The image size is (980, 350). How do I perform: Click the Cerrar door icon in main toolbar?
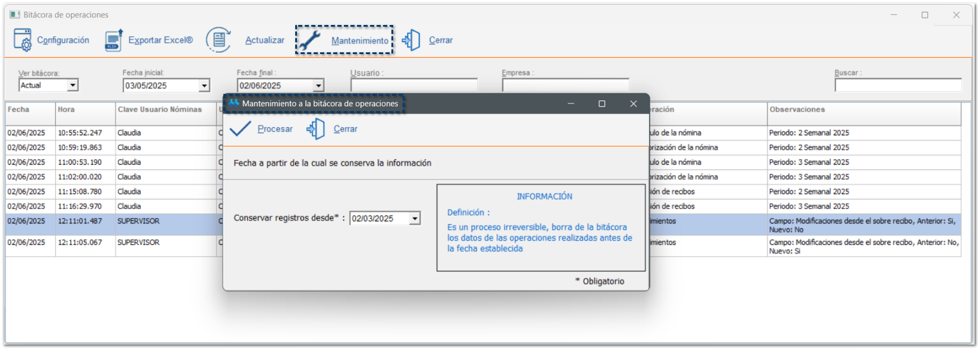pyautogui.click(x=411, y=40)
